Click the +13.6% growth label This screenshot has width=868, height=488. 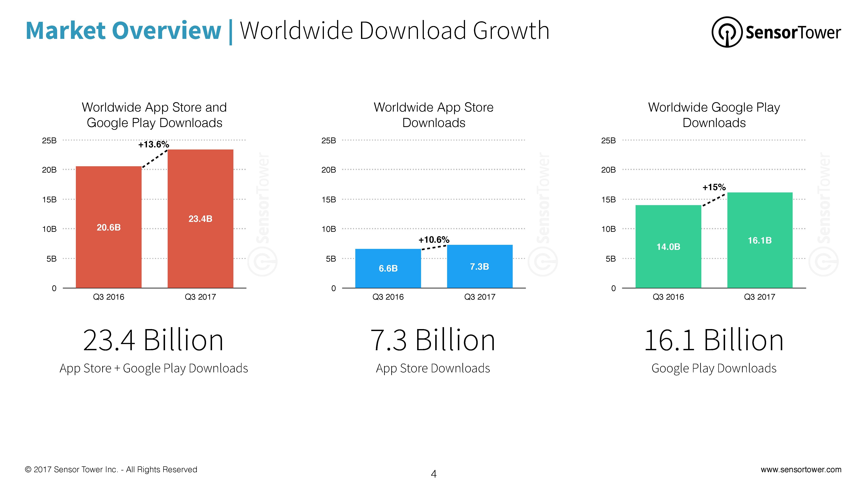pos(154,144)
